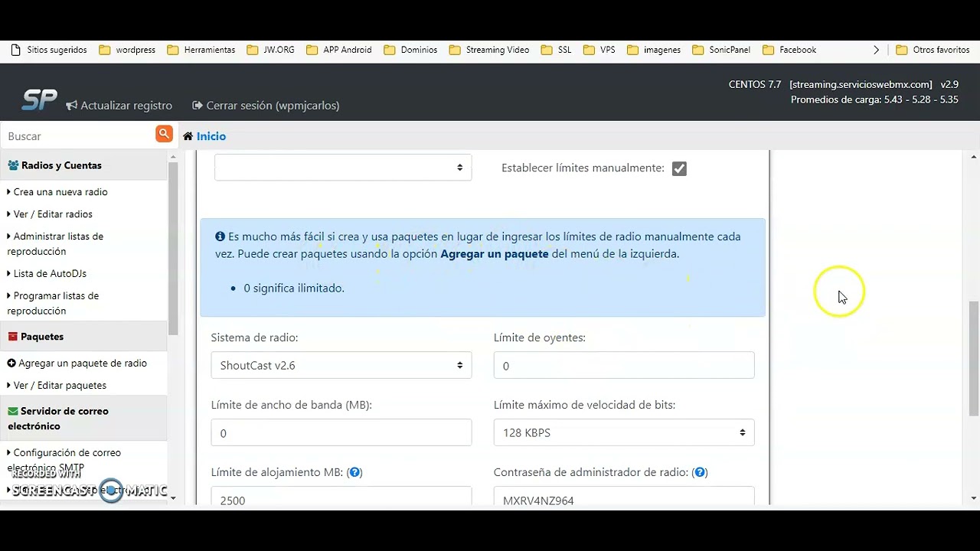Toggle Establecer límites manualmente checkbox
The height and width of the screenshot is (551, 980).
click(679, 168)
